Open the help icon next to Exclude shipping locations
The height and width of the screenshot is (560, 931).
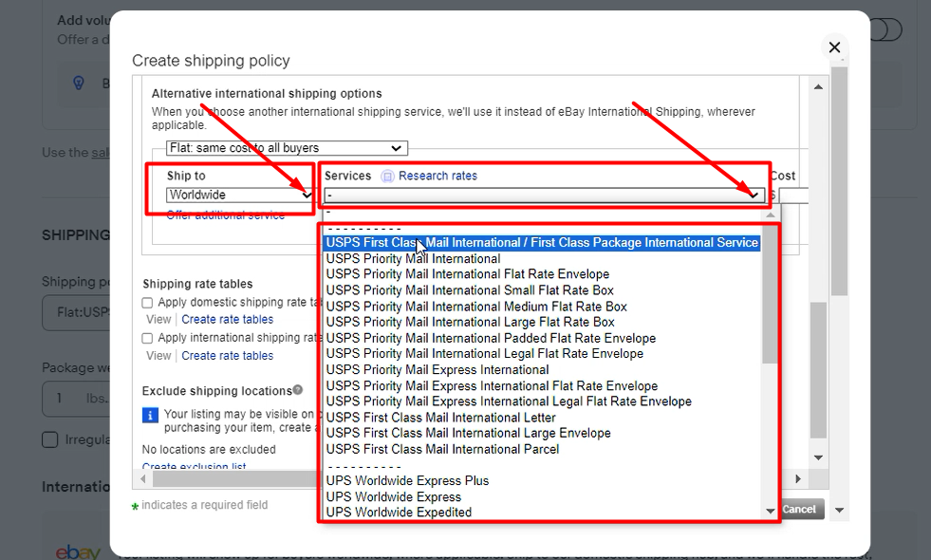298,389
